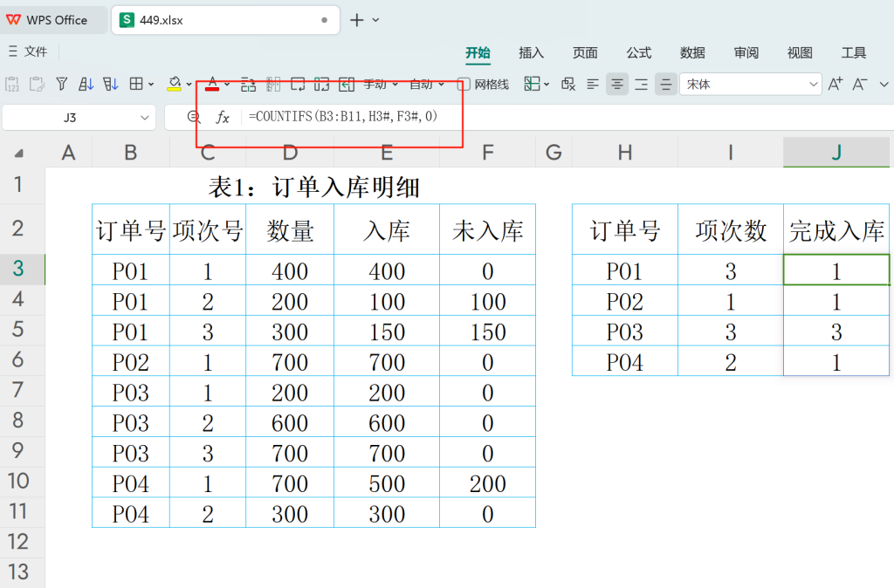Click the 项次数 header cell
This screenshot has height=588, width=894.
(731, 231)
